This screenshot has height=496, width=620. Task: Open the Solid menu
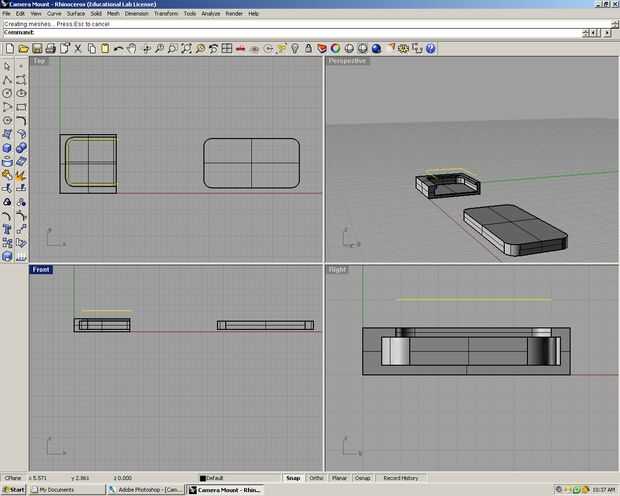[x=96, y=13]
